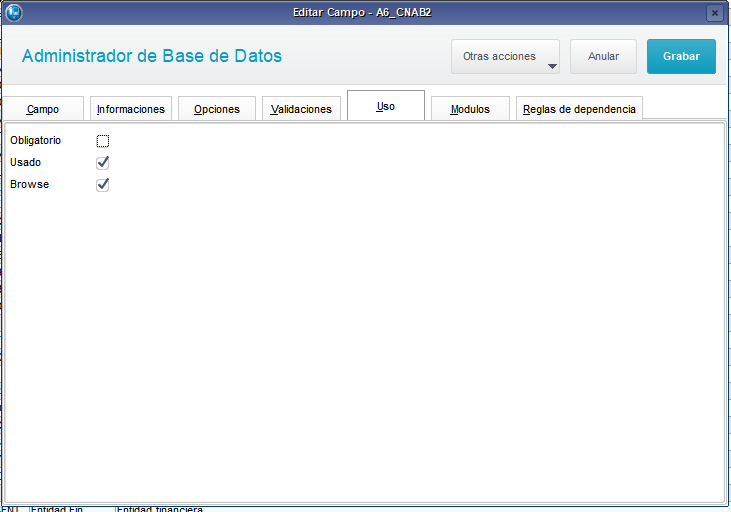The image size is (731, 512).
Task: Click the Entidad financiera cell in background window
Action: pos(159,509)
